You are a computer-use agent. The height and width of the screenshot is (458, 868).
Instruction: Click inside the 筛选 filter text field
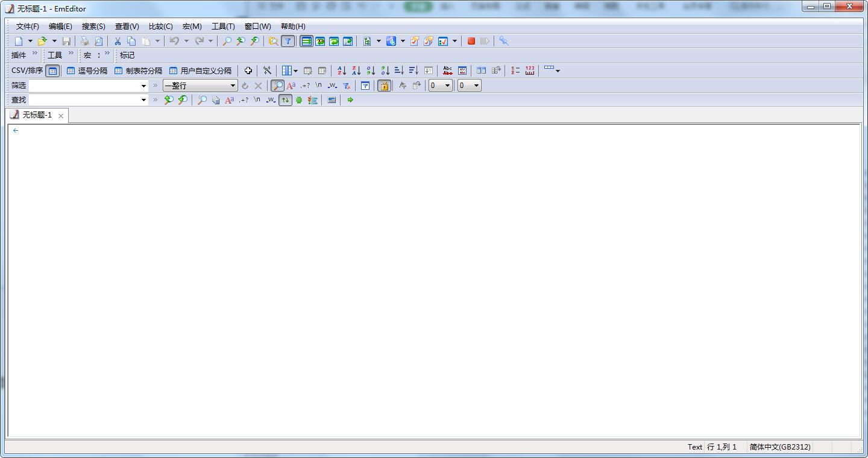click(84, 86)
